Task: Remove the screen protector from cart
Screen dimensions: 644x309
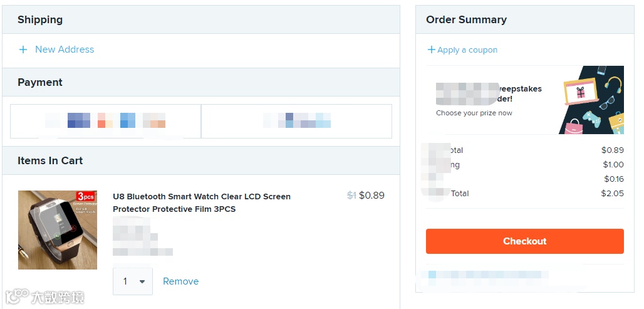Action: point(180,281)
